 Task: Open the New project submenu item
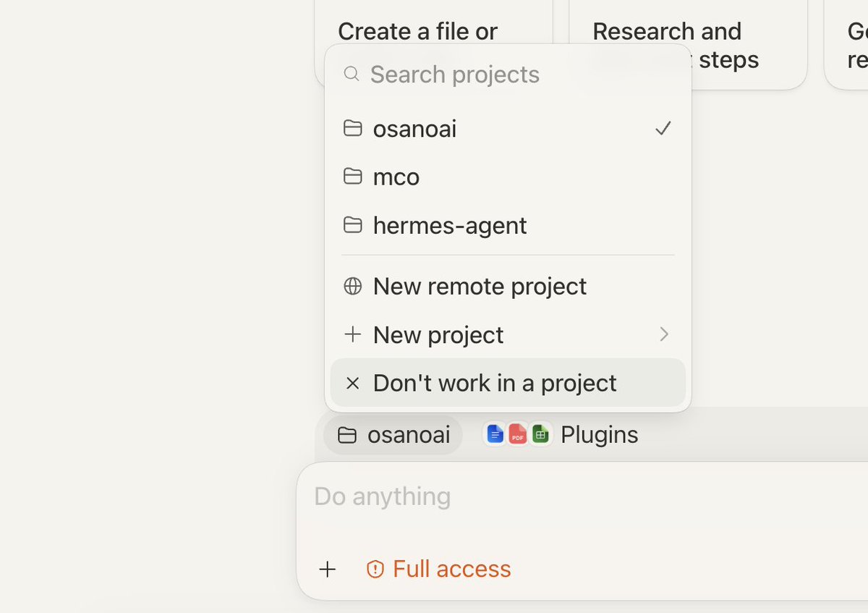(x=508, y=334)
